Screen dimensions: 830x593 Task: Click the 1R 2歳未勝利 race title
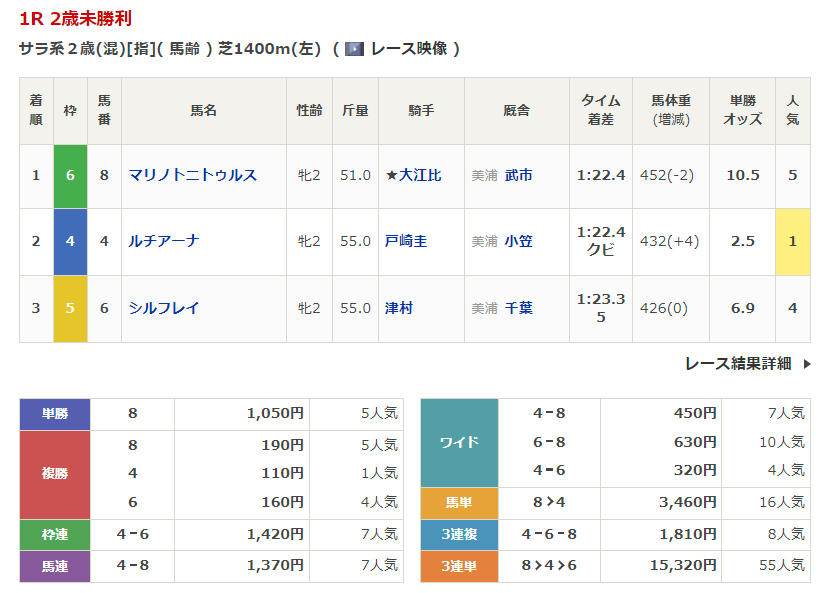(75, 19)
